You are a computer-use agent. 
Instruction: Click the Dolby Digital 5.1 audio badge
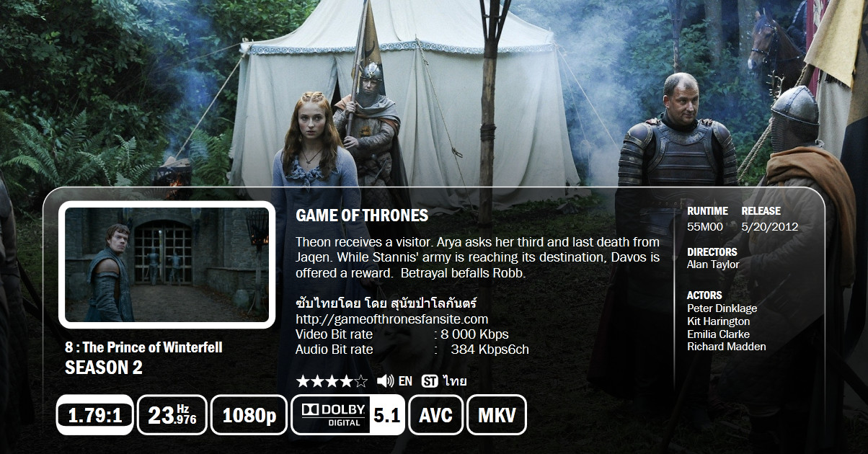point(347,415)
